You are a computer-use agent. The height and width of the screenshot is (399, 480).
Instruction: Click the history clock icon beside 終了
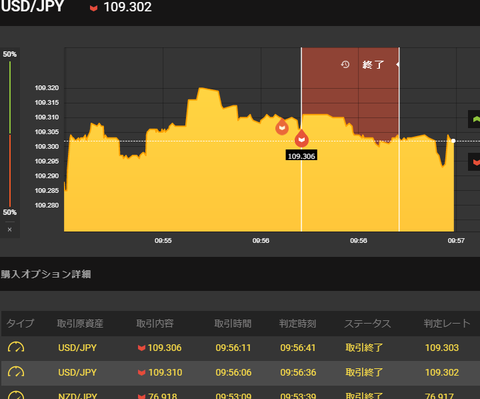(x=345, y=64)
